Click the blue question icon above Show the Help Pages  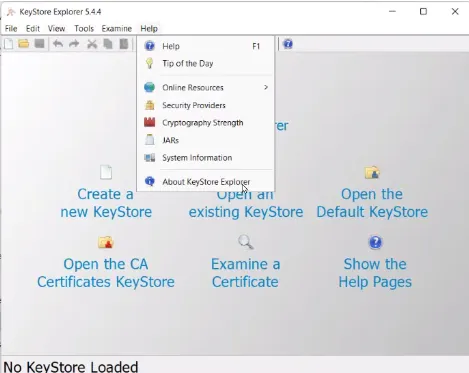[375, 242]
